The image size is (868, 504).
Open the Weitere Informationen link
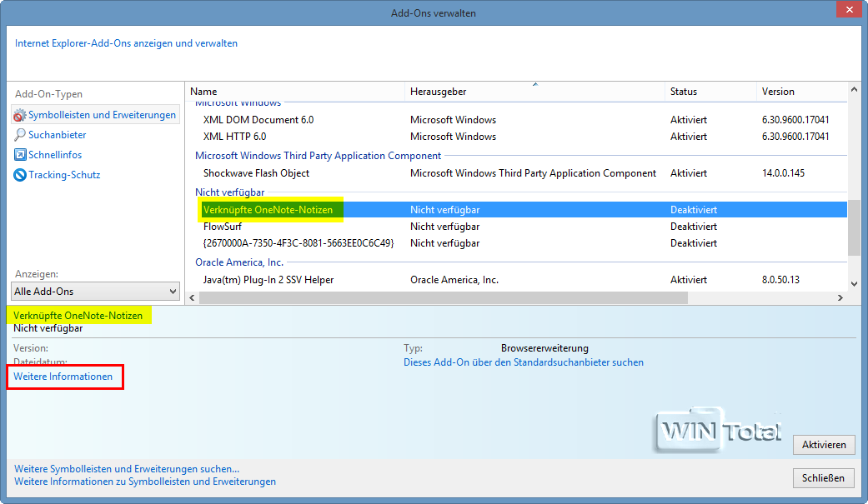[x=63, y=377]
